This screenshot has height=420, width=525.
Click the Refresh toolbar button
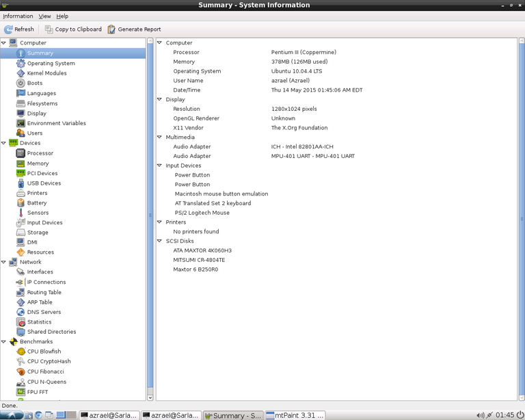point(19,29)
